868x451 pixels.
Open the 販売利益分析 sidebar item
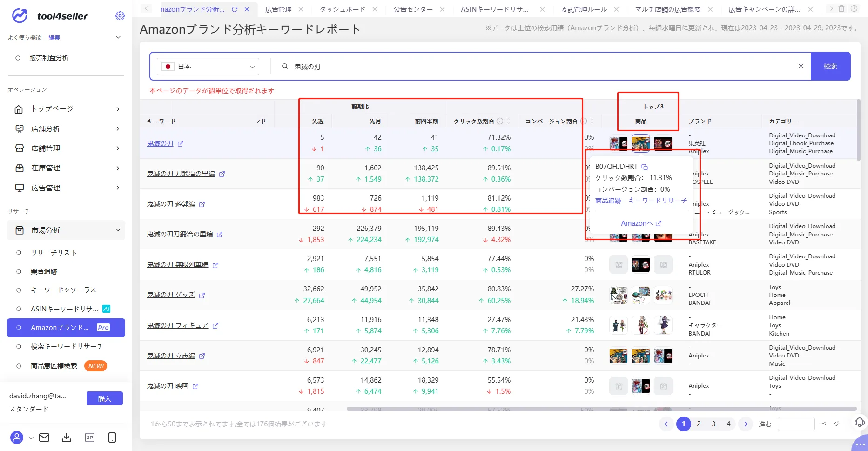pos(49,58)
